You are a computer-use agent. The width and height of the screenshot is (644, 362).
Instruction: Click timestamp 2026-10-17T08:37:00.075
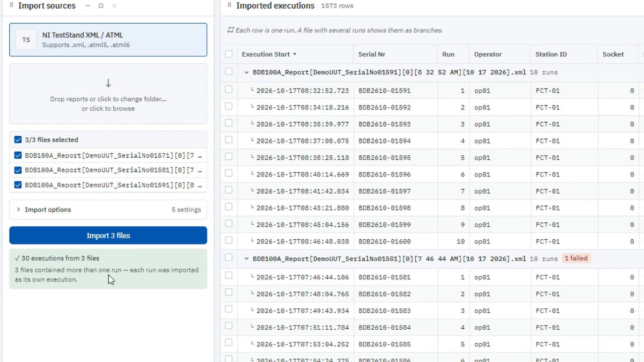coord(302,141)
